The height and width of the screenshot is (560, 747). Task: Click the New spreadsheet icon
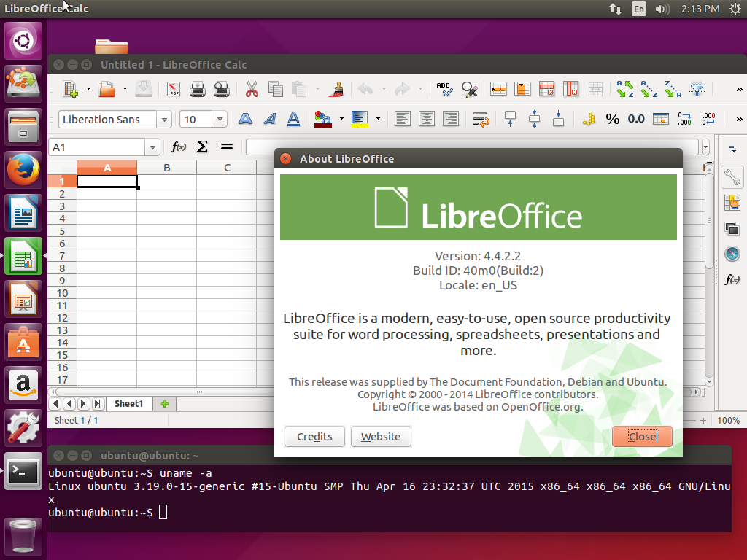71,89
